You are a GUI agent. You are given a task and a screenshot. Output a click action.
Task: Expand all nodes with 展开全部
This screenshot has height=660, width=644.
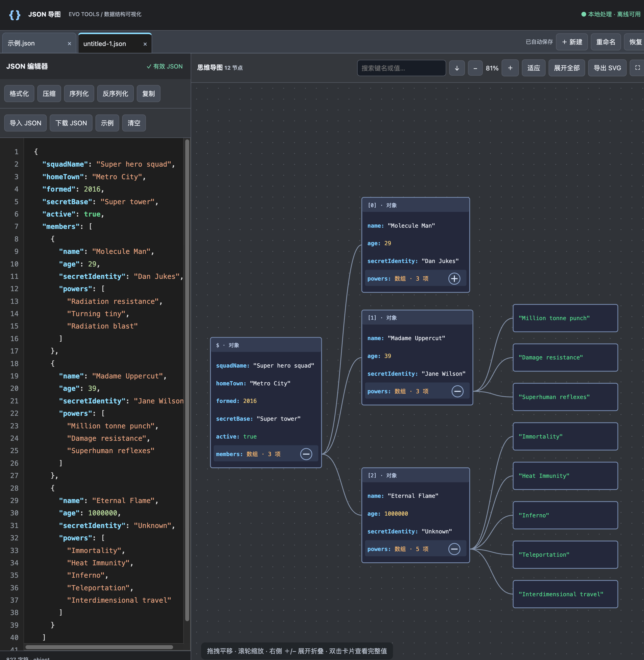[x=567, y=68]
